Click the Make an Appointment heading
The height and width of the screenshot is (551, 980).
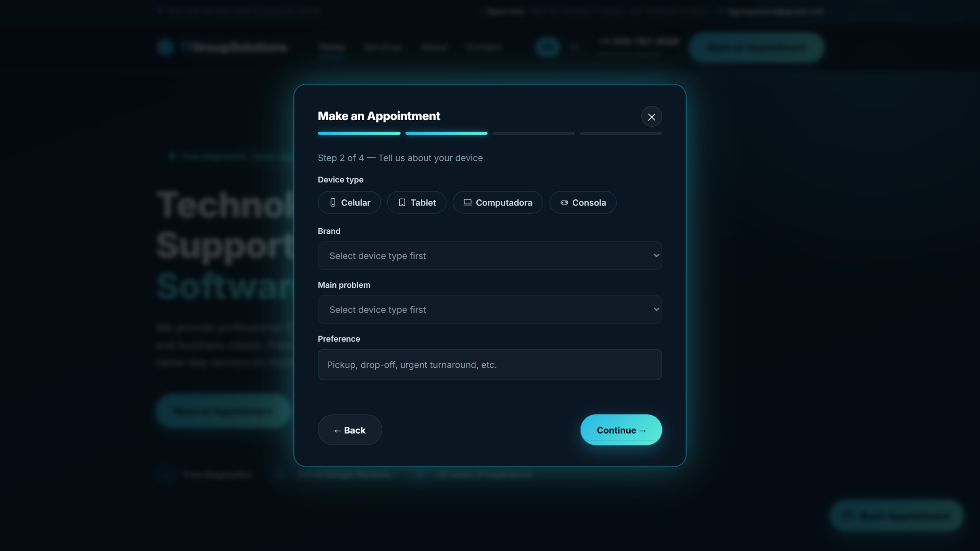click(x=379, y=116)
